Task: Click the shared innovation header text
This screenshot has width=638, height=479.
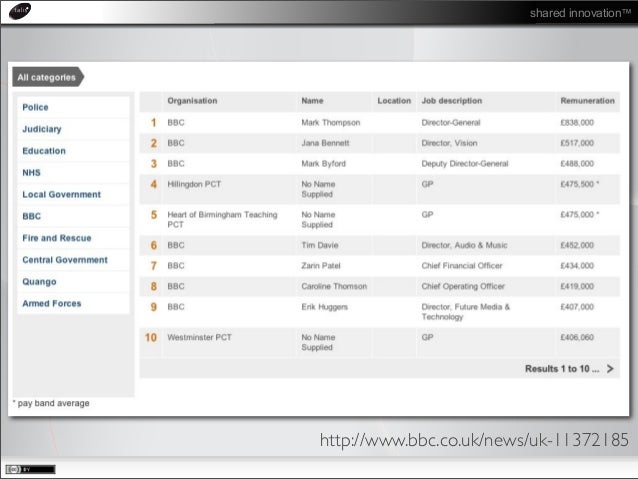Action: pyautogui.click(x=580, y=13)
